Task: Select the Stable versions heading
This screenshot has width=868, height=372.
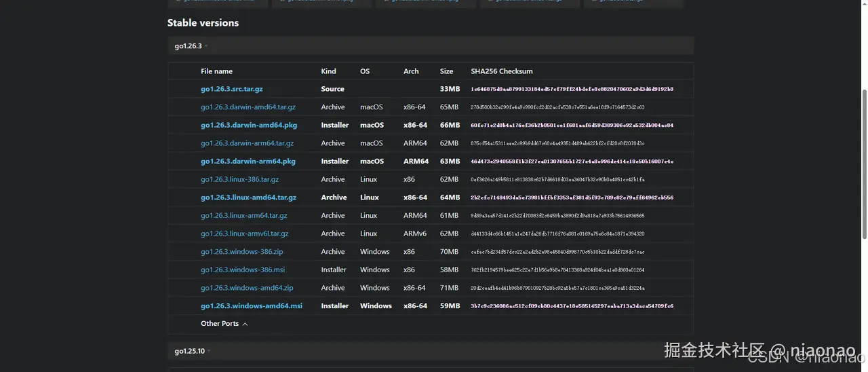Action: [203, 22]
